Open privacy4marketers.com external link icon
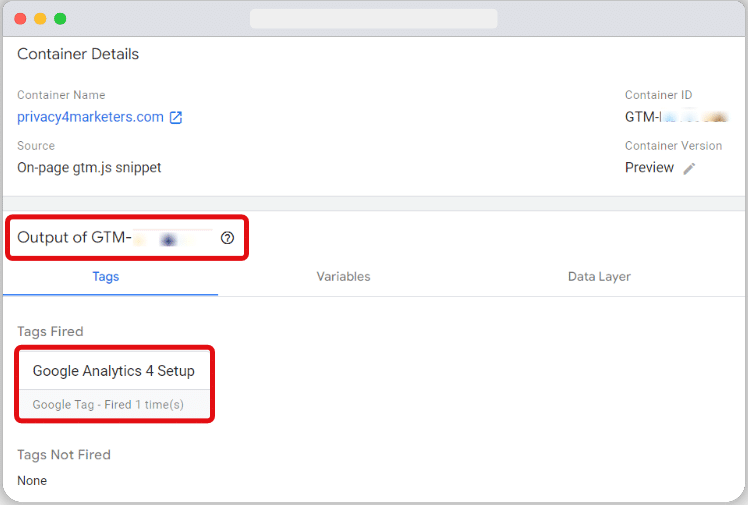The height and width of the screenshot is (505, 748). tap(176, 117)
